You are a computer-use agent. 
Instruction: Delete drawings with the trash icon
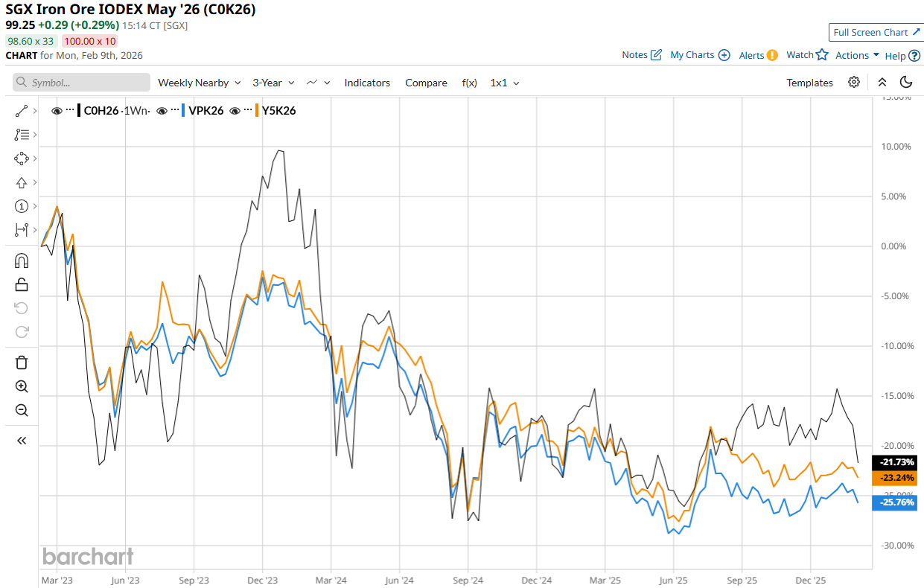pos(21,362)
